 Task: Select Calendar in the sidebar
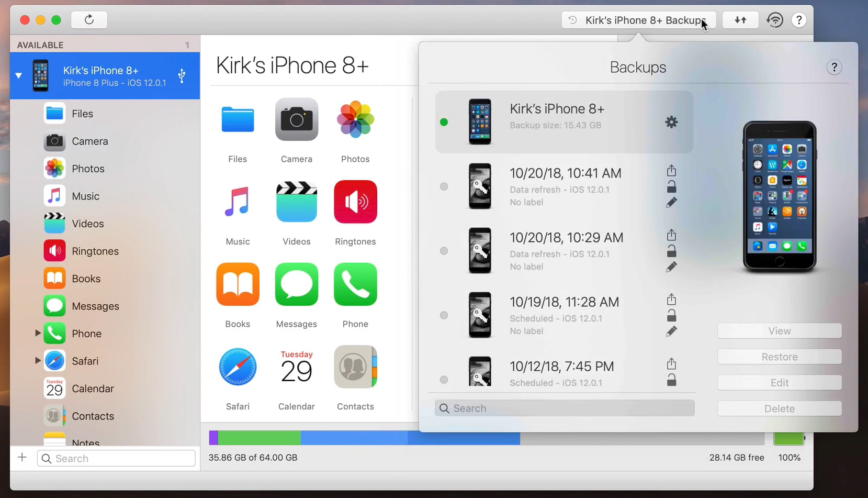(105, 389)
